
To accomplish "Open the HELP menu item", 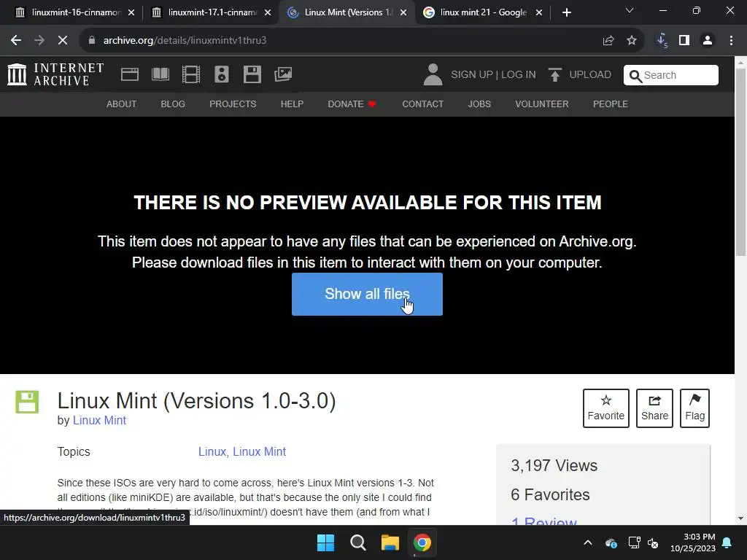I will point(292,104).
